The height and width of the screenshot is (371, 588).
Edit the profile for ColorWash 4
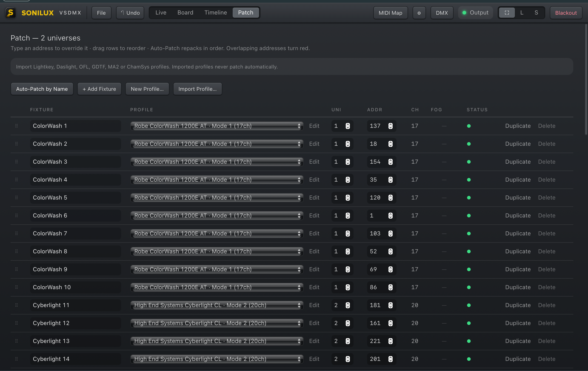[x=314, y=180]
